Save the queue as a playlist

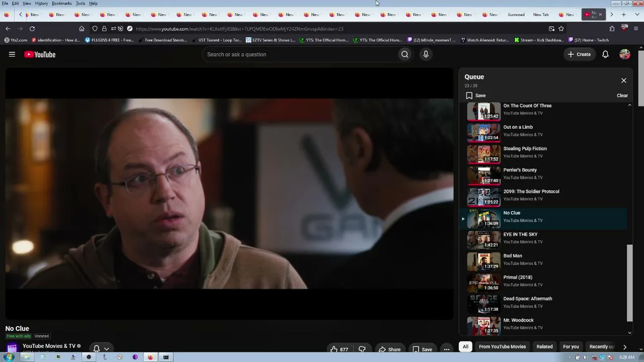tap(475, 96)
